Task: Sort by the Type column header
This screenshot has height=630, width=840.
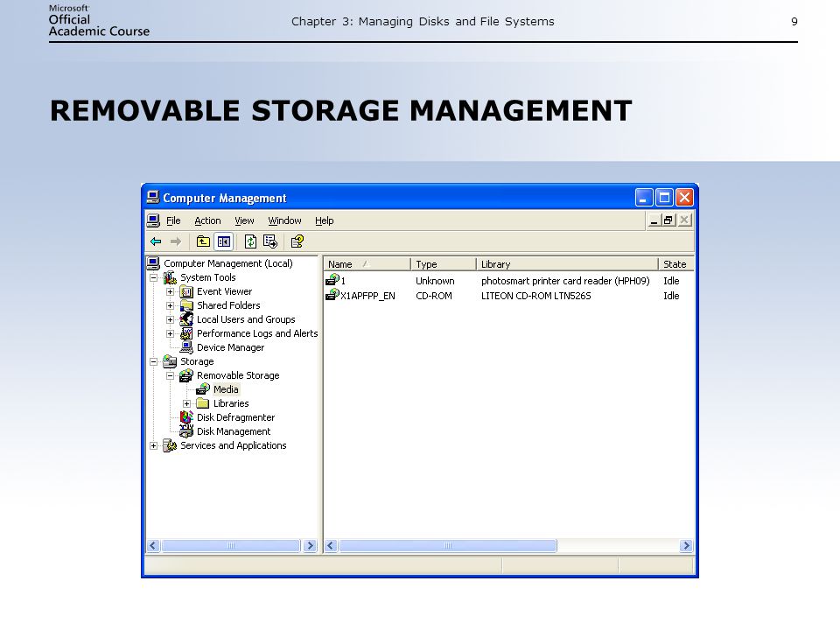Action: click(443, 264)
